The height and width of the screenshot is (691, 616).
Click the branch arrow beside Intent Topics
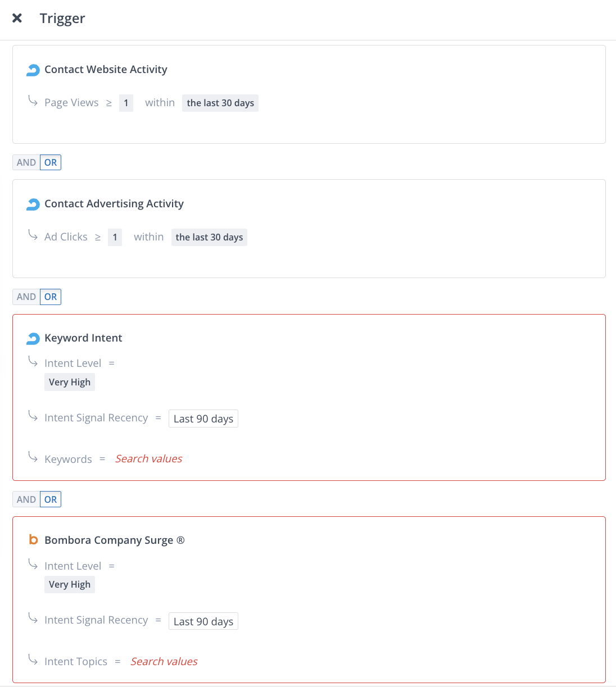pyautogui.click(x=33, y=660)
